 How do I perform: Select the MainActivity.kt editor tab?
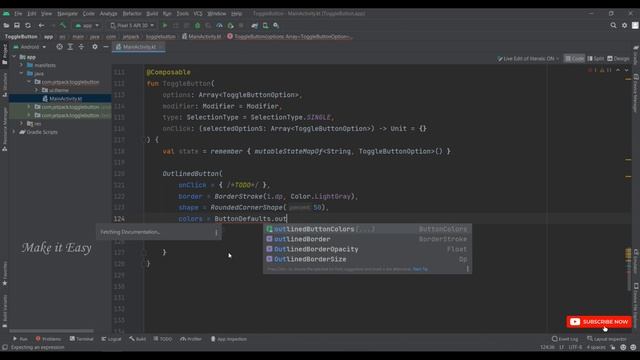click(139, 47)
